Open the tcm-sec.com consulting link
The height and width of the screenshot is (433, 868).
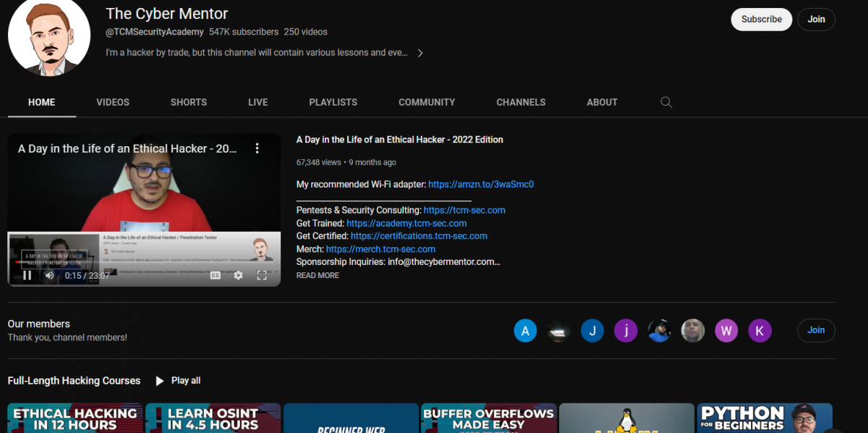[464, 210]
